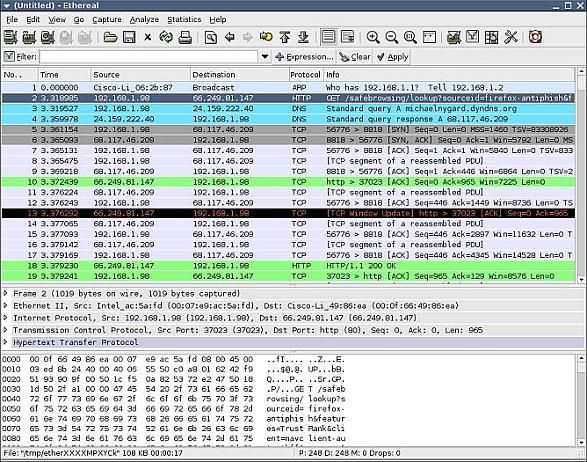Click the Filter: button
The width and height of the screenshot is (587, 462).
[x=20, y=57]
